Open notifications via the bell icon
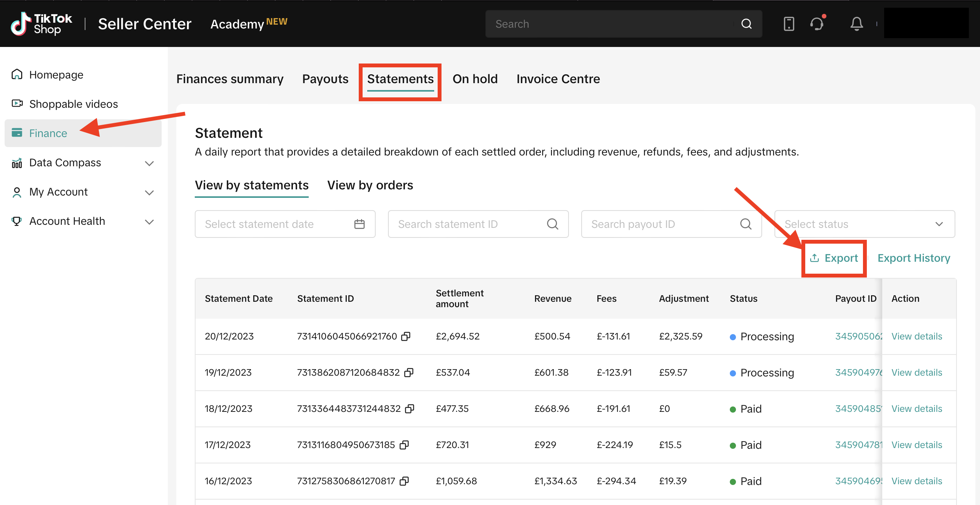This screenshot has height=505, width=980. pyautogui.click(x=856, y=23)
